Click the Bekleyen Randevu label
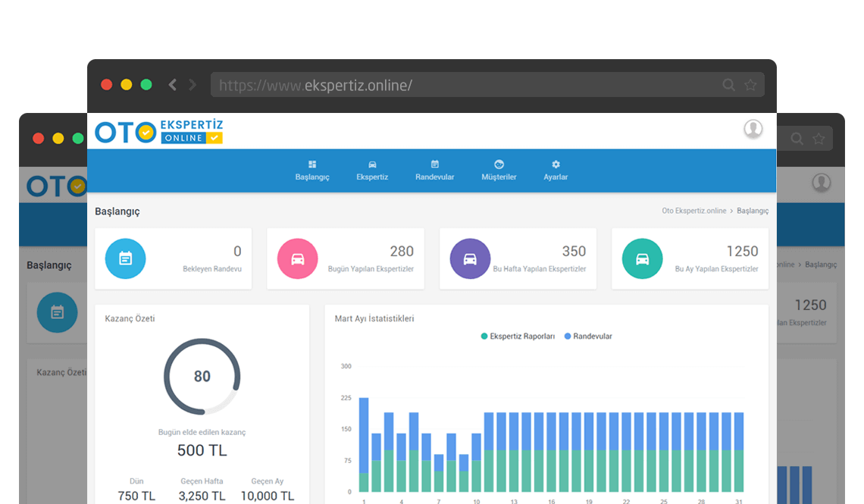Image resolution: width=864 pixels, height=504 pixels. click(x=212, y=269)
